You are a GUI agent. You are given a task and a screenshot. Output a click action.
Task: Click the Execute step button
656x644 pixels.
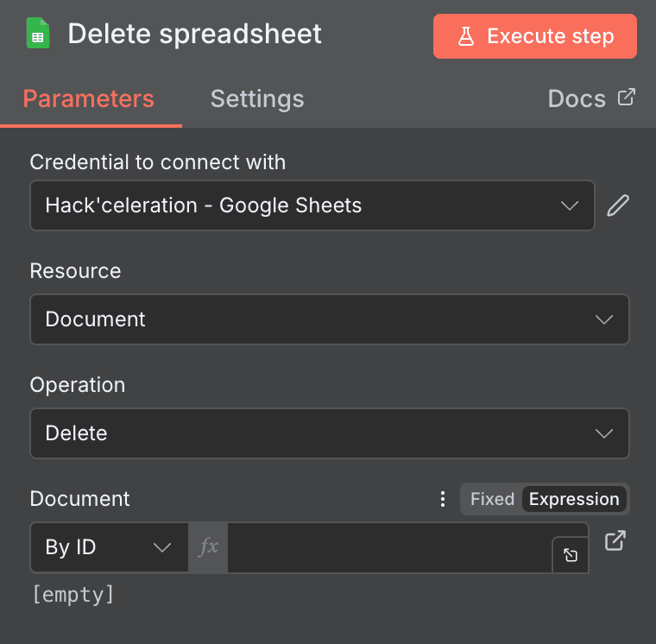[x=534, y=36]
